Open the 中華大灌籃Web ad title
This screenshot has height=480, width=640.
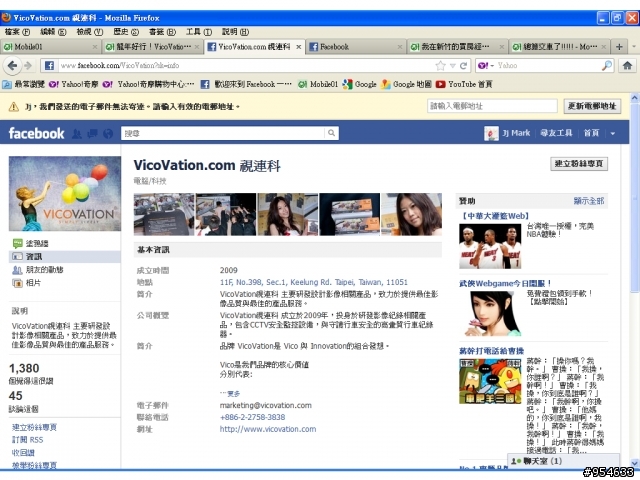pos(495,216)
